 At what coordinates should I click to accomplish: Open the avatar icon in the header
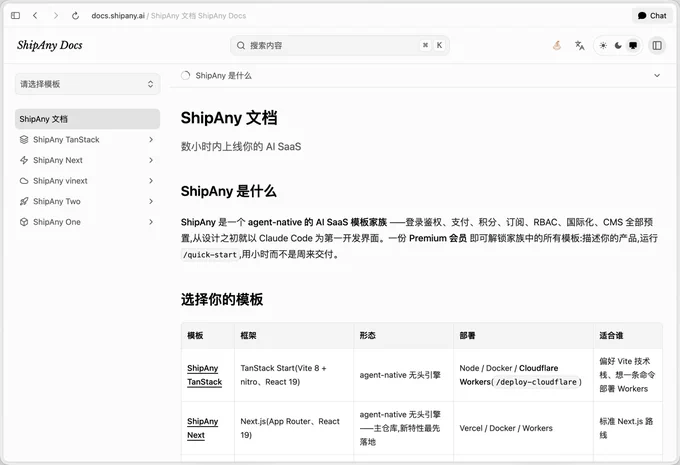pos(557,45)
